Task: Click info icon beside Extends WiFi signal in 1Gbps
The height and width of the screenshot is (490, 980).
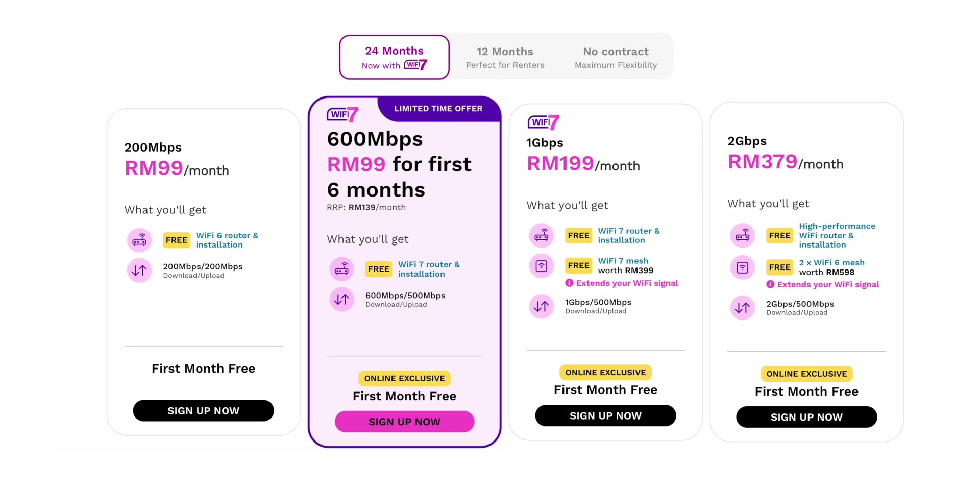Action: click(x=569, y=283)
